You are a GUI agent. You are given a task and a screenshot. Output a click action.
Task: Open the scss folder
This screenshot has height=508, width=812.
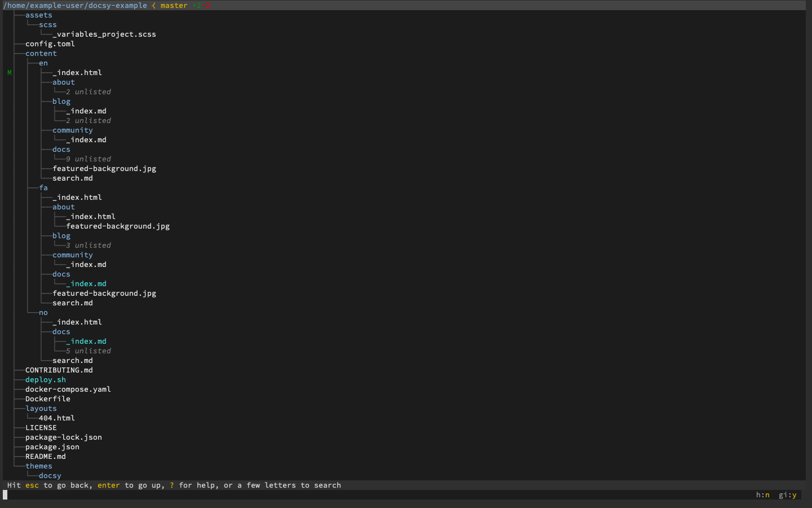click(x=47, y=25)
